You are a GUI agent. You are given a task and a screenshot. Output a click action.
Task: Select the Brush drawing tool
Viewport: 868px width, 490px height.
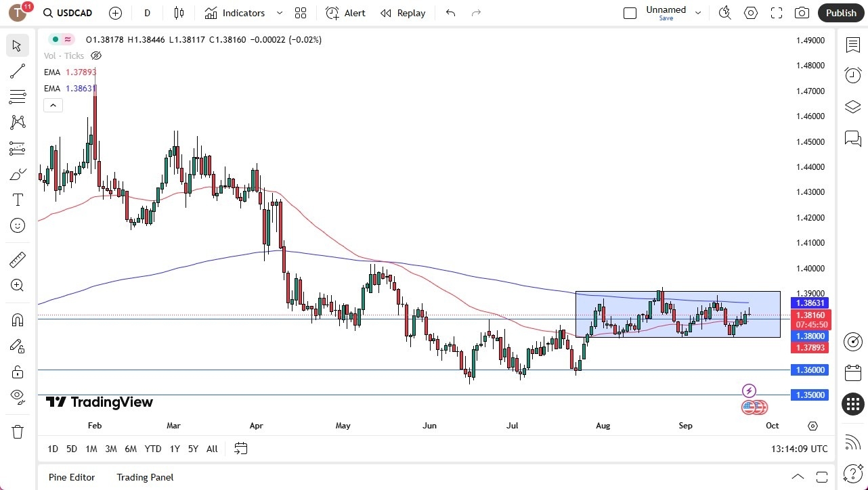(18, 173)
